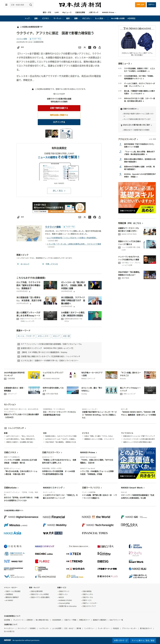Click X icon below the Financial Times banner

click(x=90, y=217)
